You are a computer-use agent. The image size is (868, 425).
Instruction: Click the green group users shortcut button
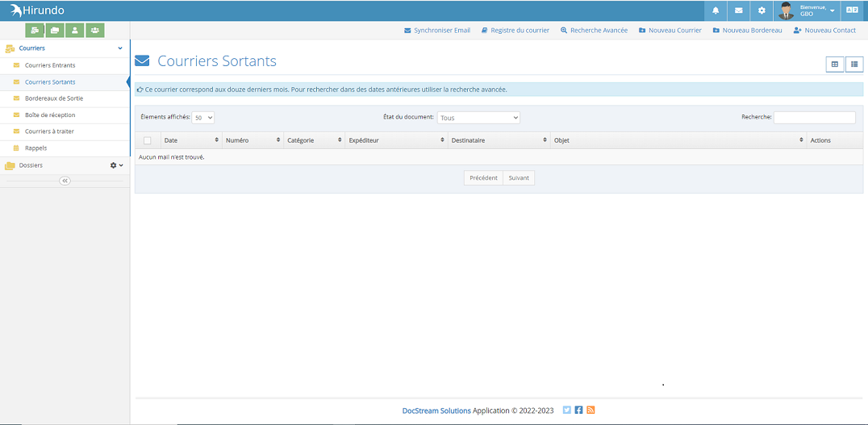95,31
